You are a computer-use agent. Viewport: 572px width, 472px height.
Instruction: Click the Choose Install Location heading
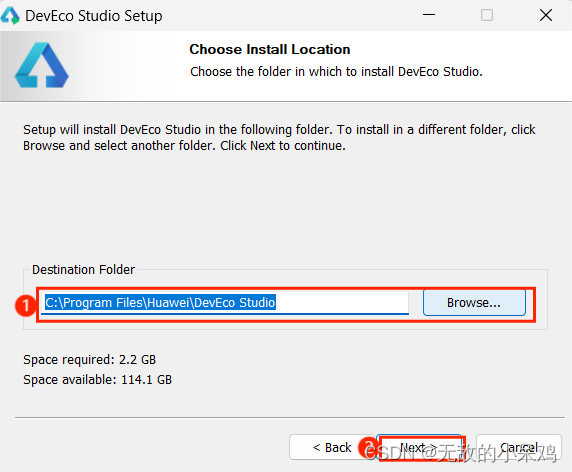point(270,49)
